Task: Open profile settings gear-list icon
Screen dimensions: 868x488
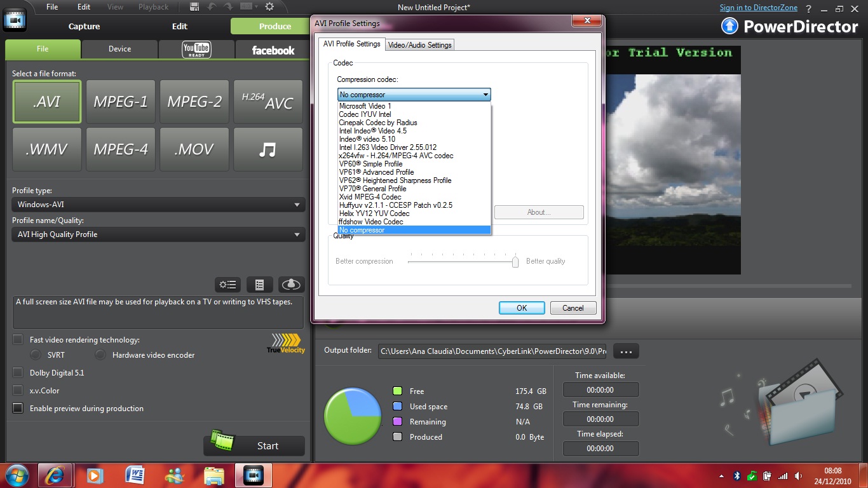Action: pos(228,285)
